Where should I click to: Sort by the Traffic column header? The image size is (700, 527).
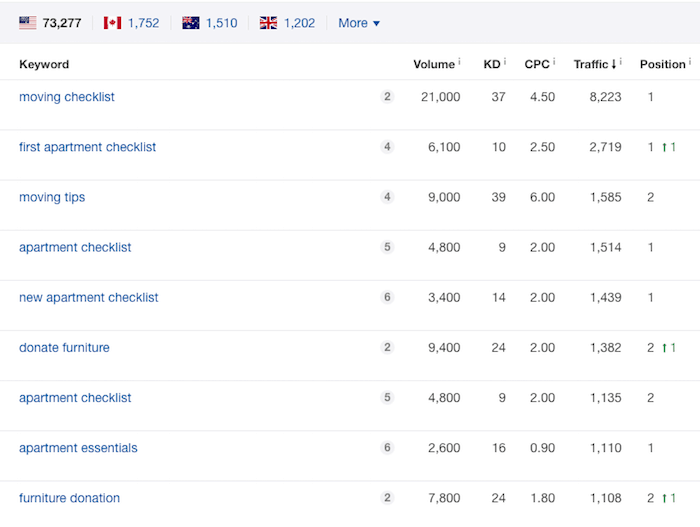click(591, 64)
